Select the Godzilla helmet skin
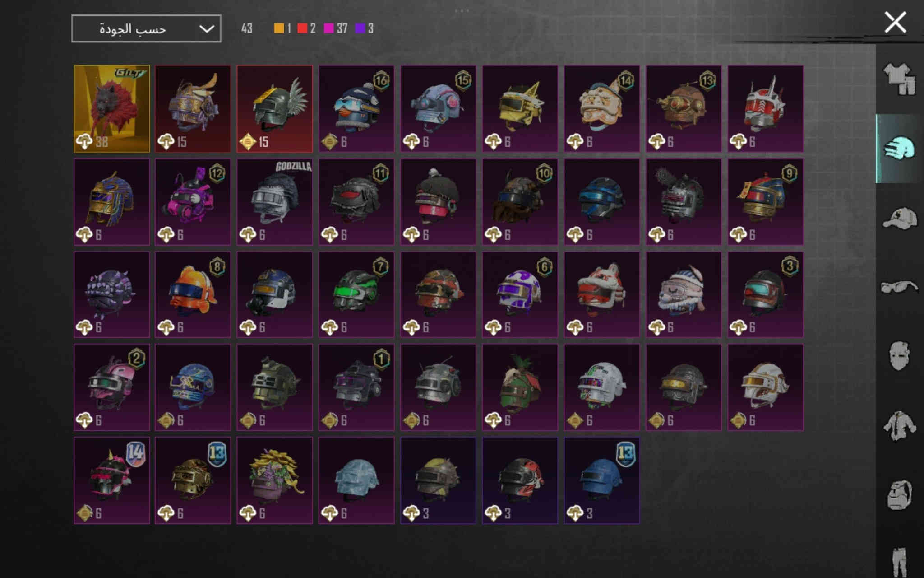Screen dimensions: 924x578 (275, 202)
